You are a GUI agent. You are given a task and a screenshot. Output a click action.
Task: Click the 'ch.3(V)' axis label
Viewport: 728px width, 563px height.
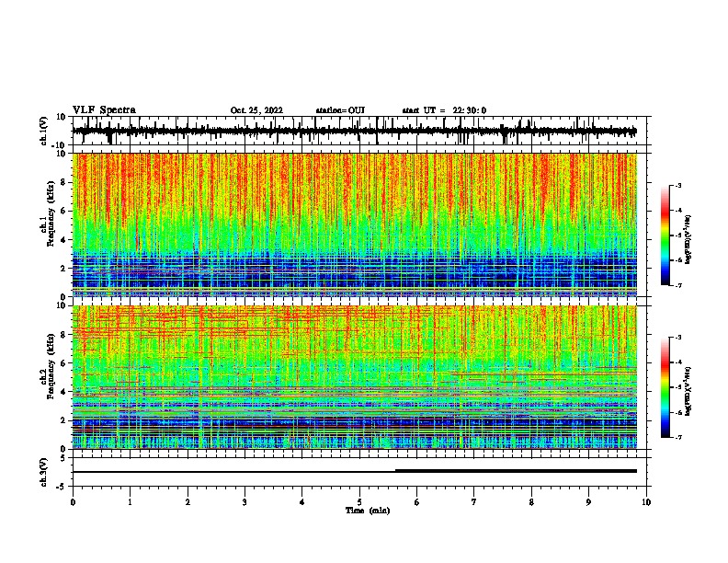[x=44, y=472]
